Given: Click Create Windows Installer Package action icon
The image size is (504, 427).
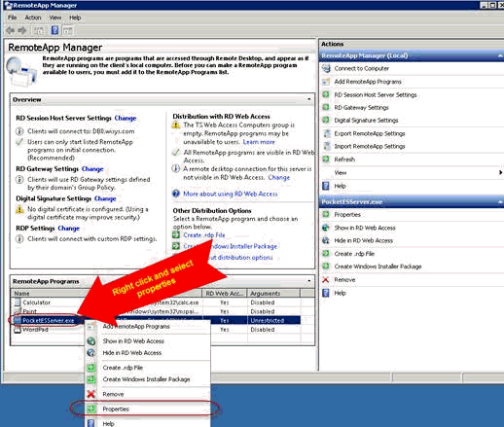Looking at the screenshot, I should 326,267.
